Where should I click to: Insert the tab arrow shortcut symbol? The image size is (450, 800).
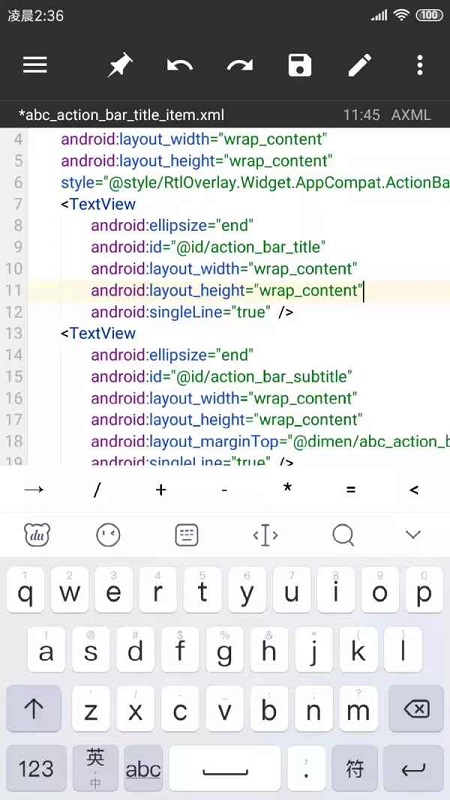click(x=34, y=490)
